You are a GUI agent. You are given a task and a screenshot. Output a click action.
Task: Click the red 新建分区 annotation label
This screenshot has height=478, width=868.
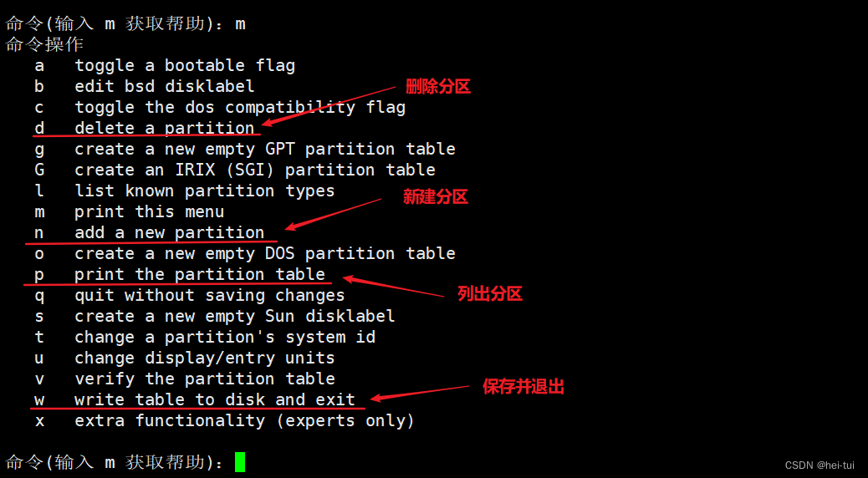436,197
